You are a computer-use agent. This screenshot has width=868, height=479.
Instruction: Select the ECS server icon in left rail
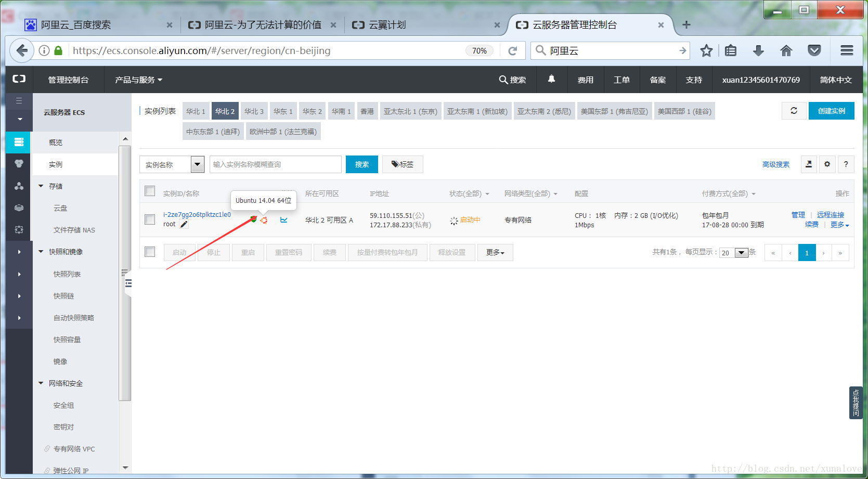19,142
